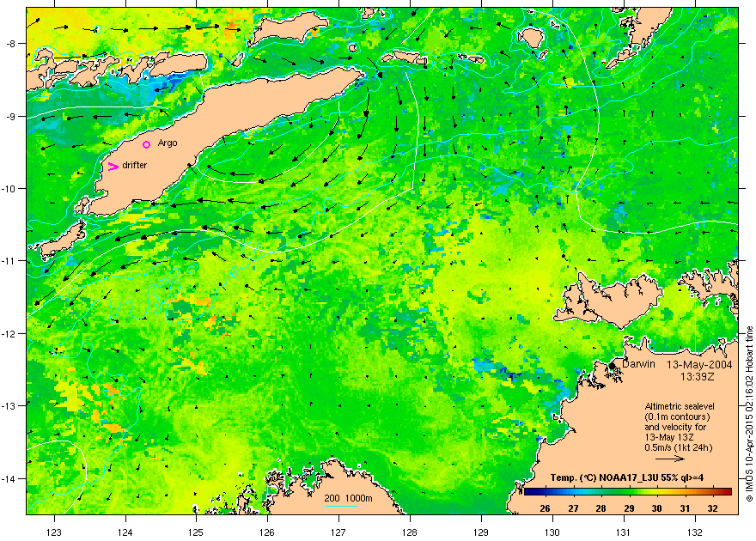Click longitude axis label 126
Image resolution: width=756 pixels, height=541 pixels.
coord(267,532)
